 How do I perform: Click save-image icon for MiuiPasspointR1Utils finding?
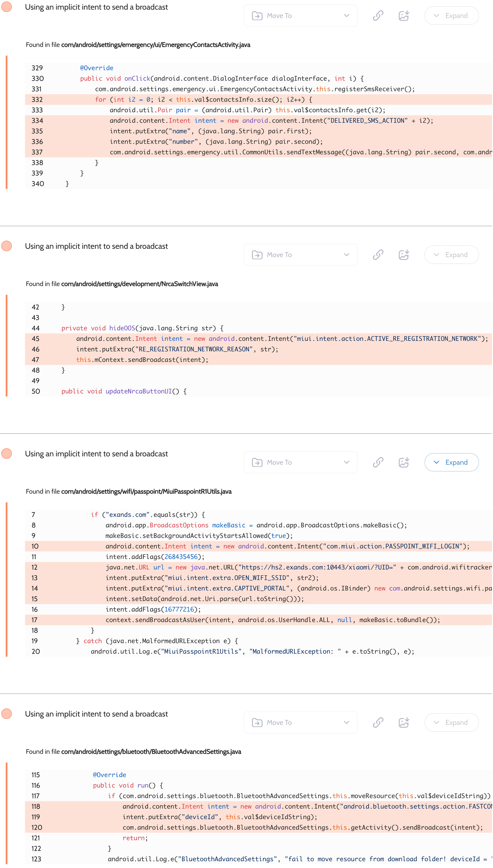(404, 462)
